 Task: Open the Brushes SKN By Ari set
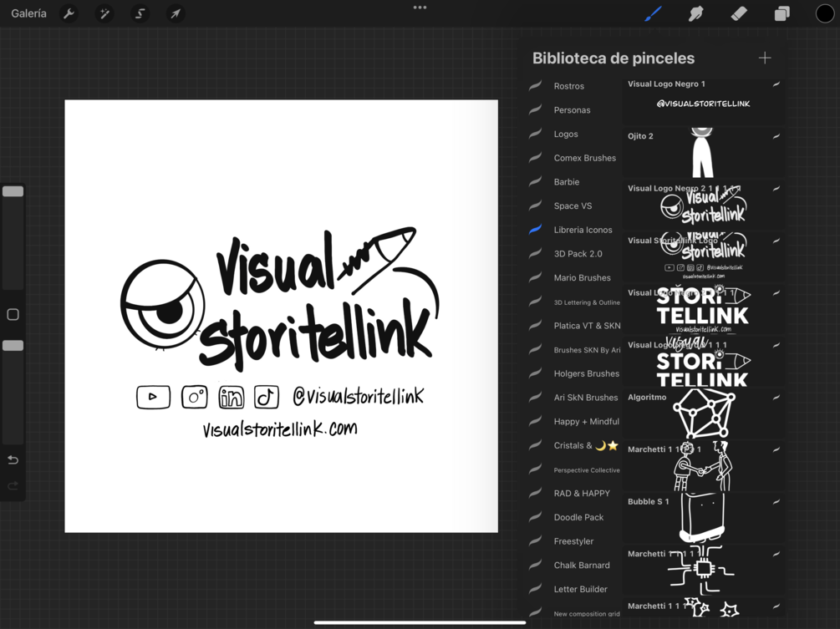(573, 349)
